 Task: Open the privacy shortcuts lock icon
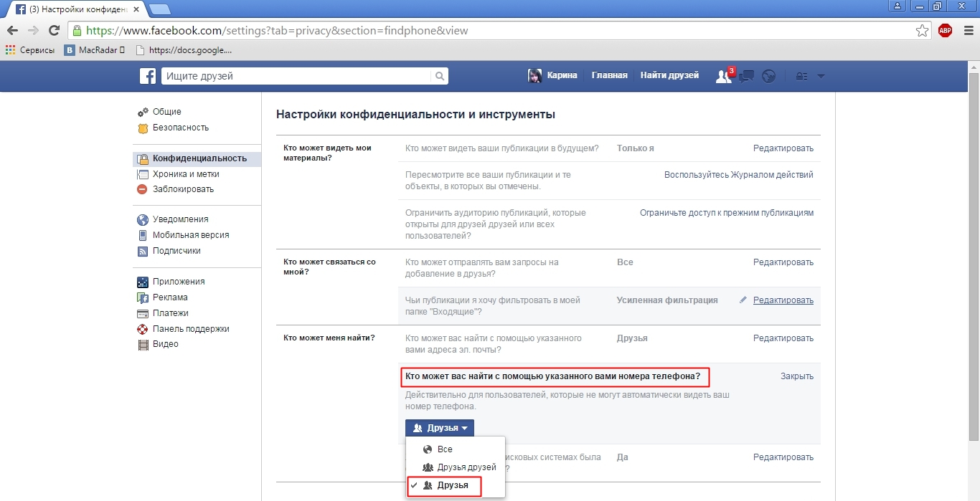pyautogui.click(x=802, y=76)
